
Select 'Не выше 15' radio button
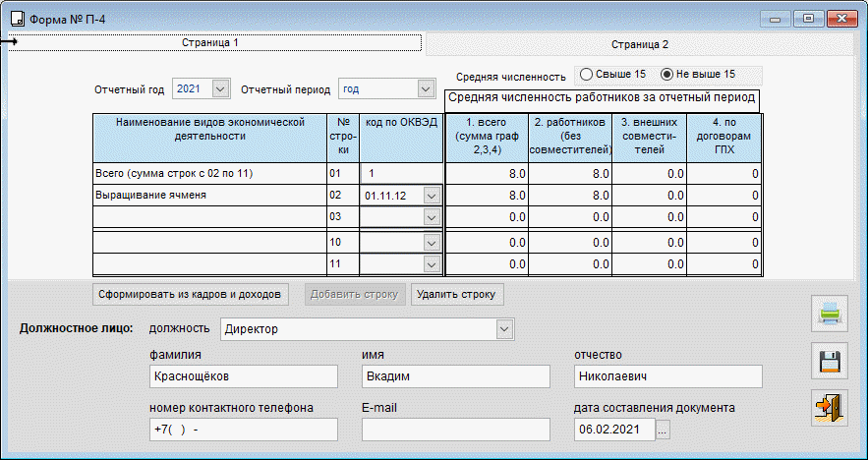(698, 74)
